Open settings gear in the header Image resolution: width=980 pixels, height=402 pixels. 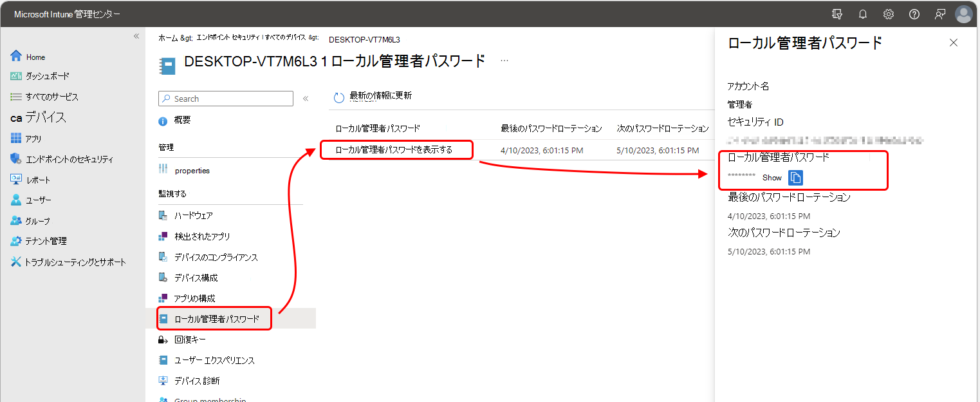[x=889, y=14]
